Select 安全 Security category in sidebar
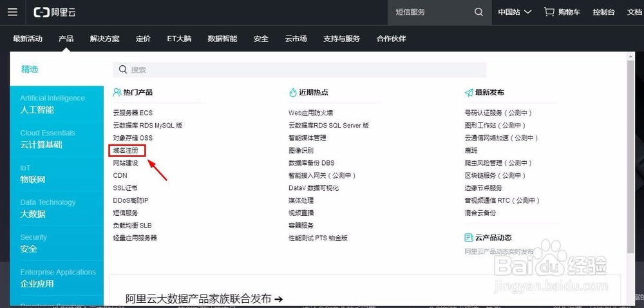The width and height of the screenshot is (644, 308). (57, 243)
